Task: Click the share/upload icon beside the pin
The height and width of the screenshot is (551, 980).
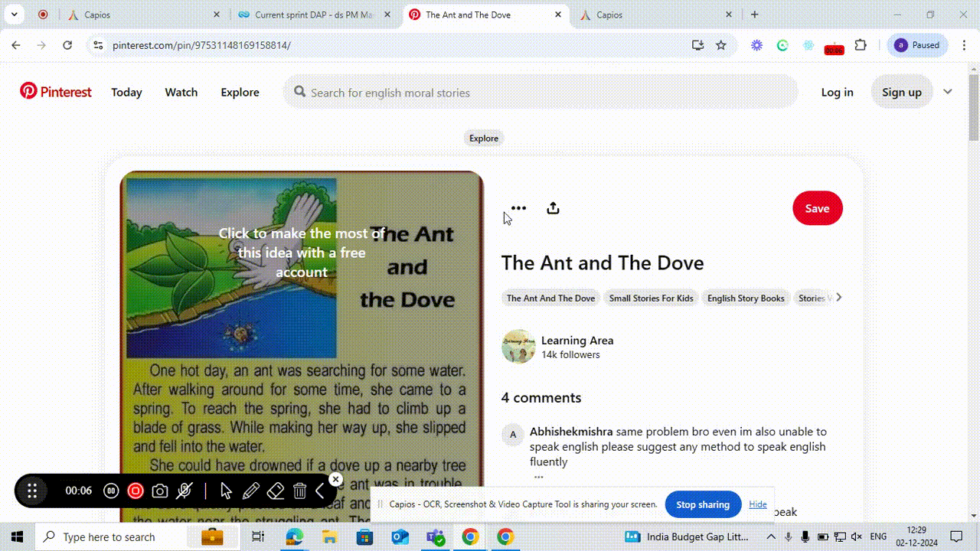Action: (553, 208)
